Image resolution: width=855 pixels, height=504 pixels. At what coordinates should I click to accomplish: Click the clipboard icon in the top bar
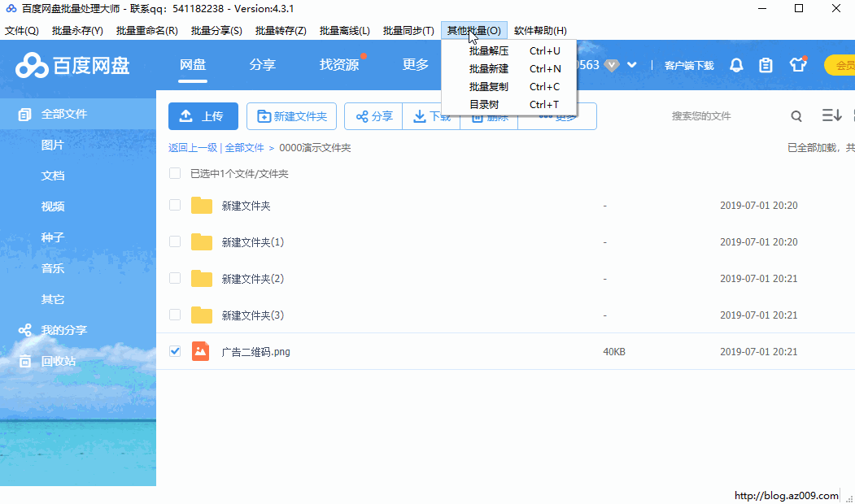click(x=766, y=65)
